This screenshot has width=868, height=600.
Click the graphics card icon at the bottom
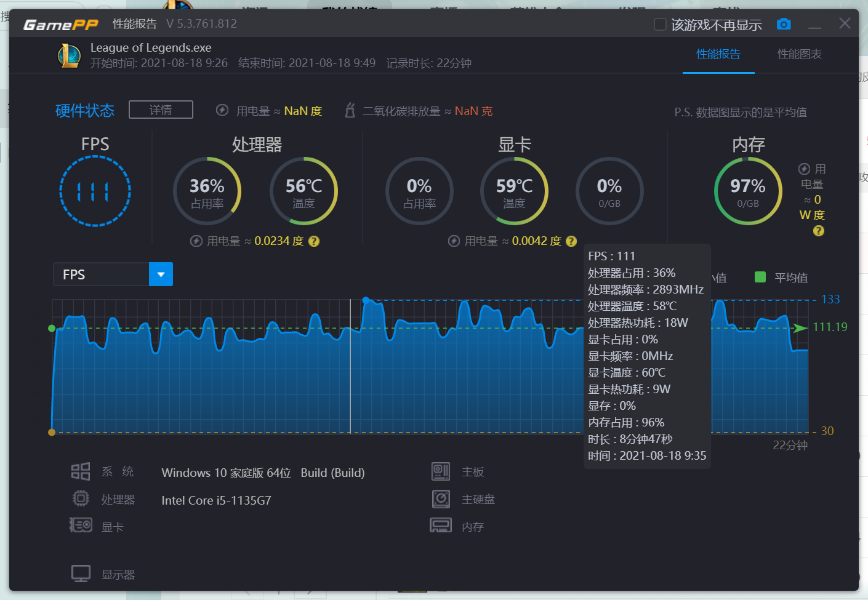(81, 525)
